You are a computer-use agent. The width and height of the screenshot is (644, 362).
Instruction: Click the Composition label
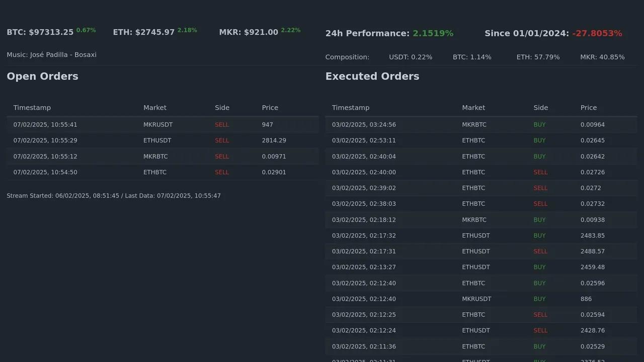tap(347, 57)
